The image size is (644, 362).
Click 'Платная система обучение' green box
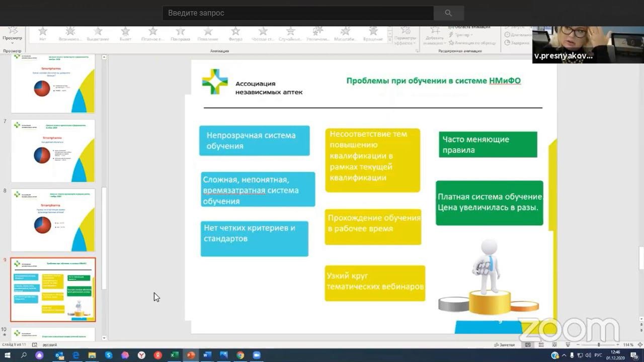point(490,203)
